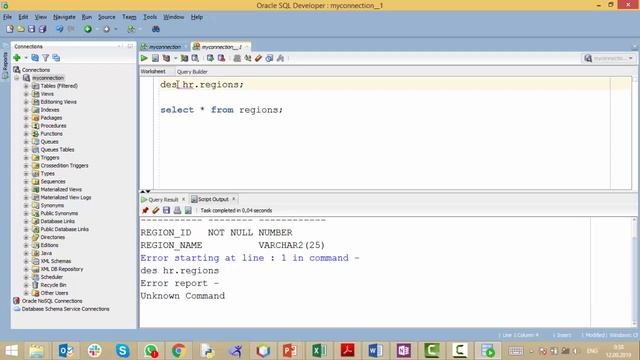Select Functions in the connection tree
The image size is (640, 360).
click(51, 133)
